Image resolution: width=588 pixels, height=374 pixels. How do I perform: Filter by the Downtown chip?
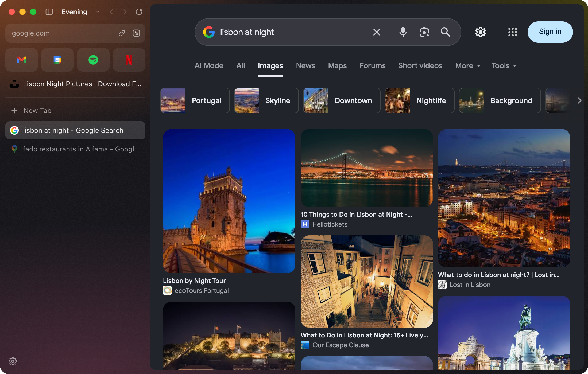tap(342, 100)
